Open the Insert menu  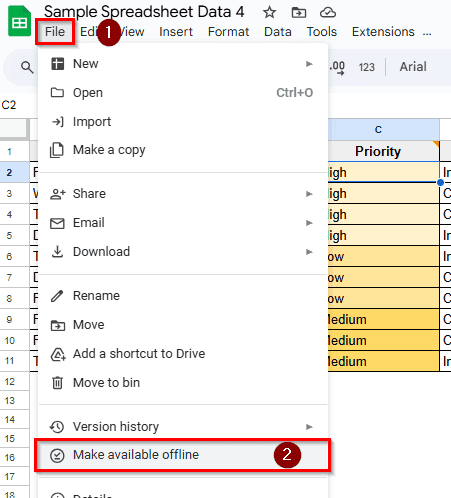pos(176,32)
